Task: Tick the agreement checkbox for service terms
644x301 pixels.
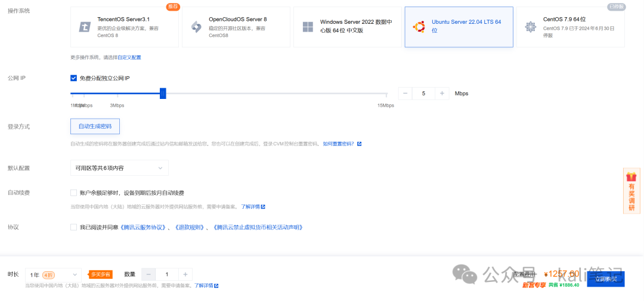Action: [74, 227]
